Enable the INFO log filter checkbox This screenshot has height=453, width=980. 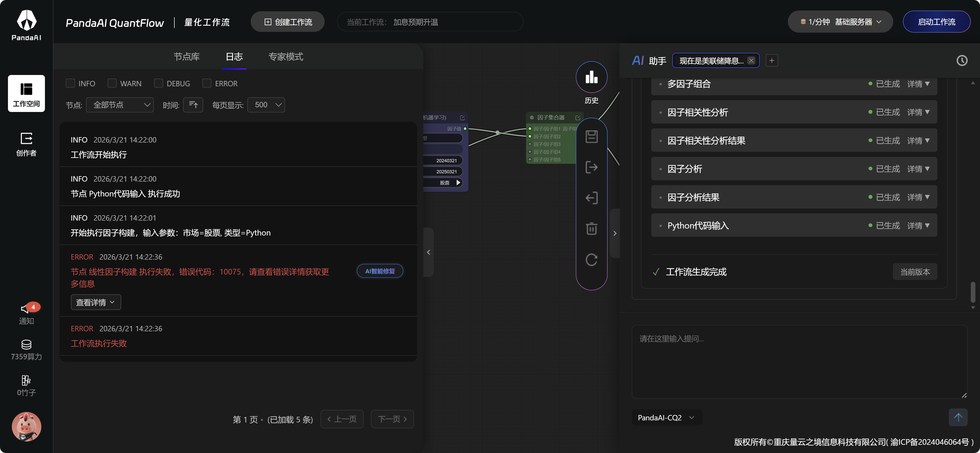[70, 83]
